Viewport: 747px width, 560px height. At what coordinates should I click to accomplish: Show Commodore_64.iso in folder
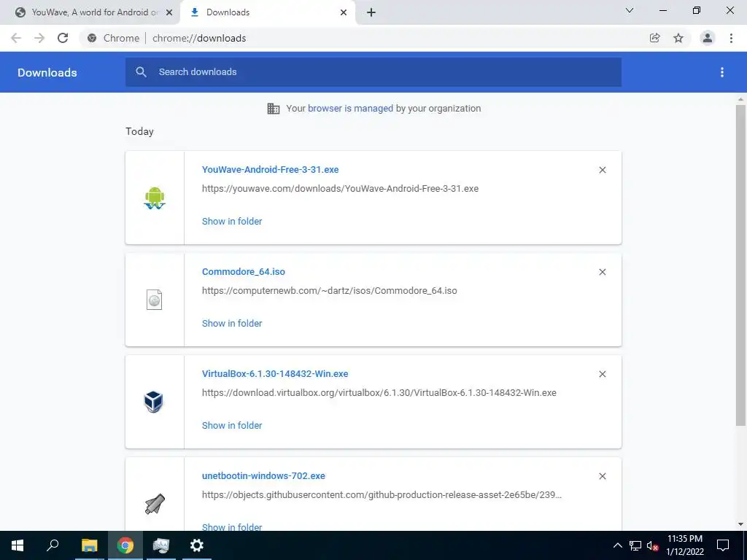pos(232,323)
